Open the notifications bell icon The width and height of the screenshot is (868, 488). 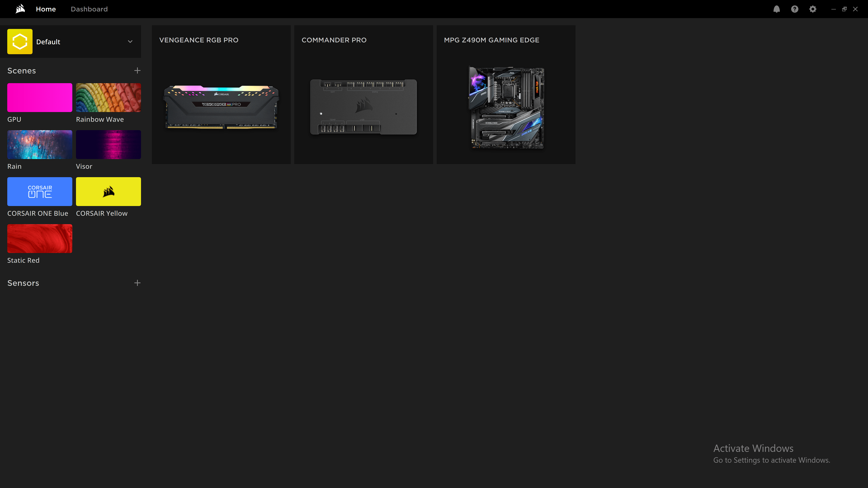[777, 9]
